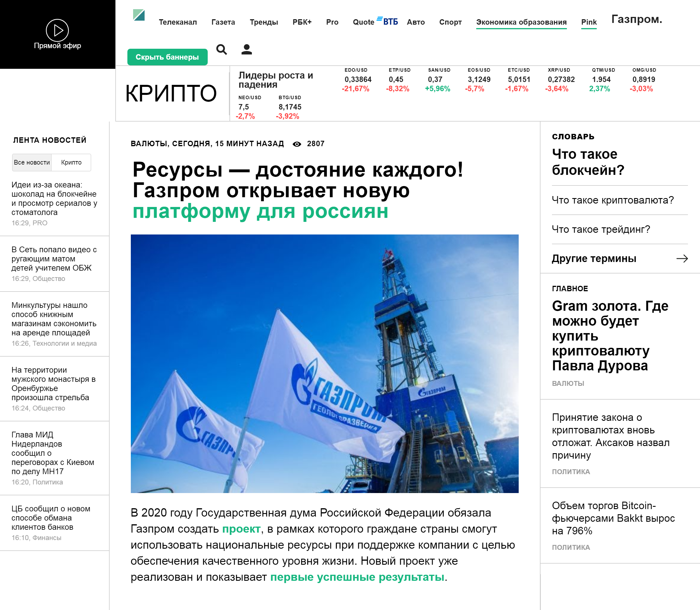The height and width of the screenshot is (610, 700).
Task: Click the article headline about Газпром
Action: [298, 190]
